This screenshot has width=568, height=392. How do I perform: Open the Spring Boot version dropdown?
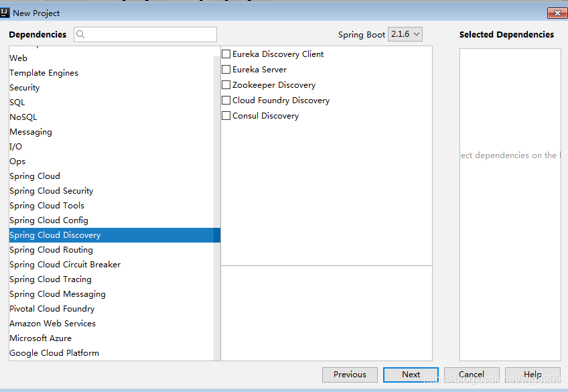point(405,34)
